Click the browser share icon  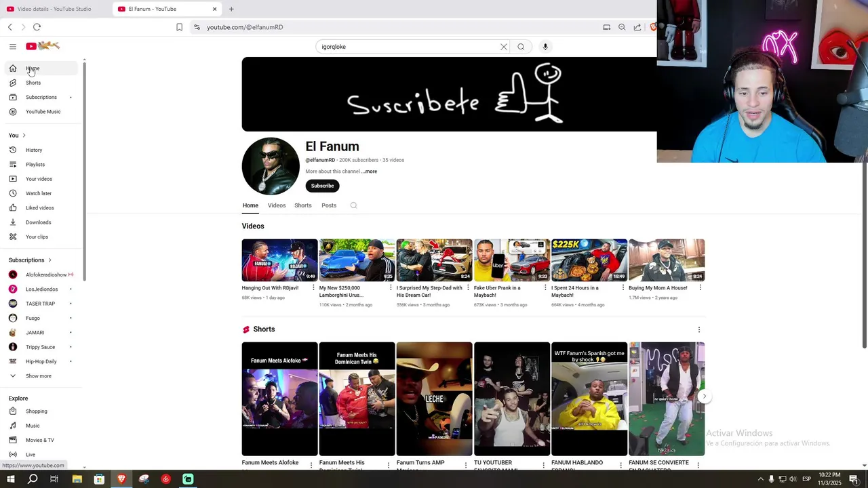[637, 27]
